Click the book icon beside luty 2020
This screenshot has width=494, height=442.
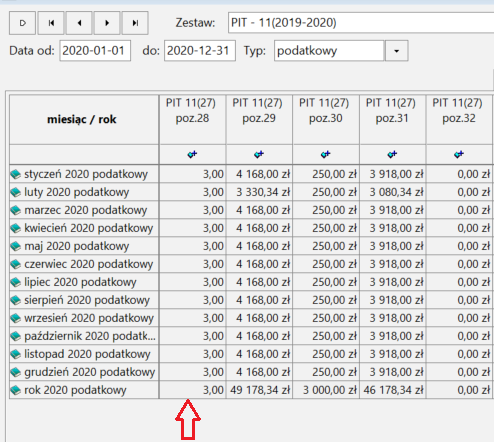click(16, 192)
